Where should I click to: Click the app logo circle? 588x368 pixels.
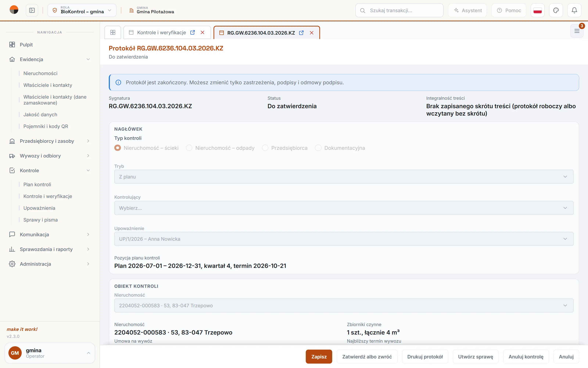(x=14, y=10)
